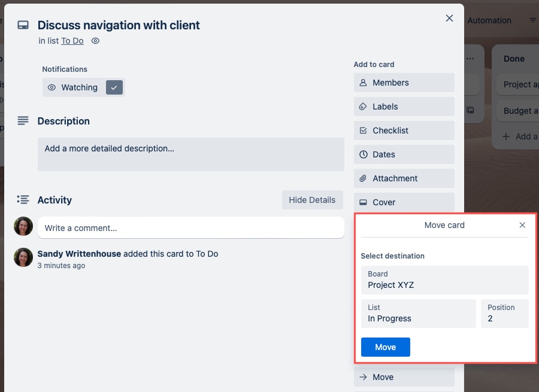The image size is (539, 392).
Task: Click the Move arrow icon at bottom
Action: tap(364, 377)
